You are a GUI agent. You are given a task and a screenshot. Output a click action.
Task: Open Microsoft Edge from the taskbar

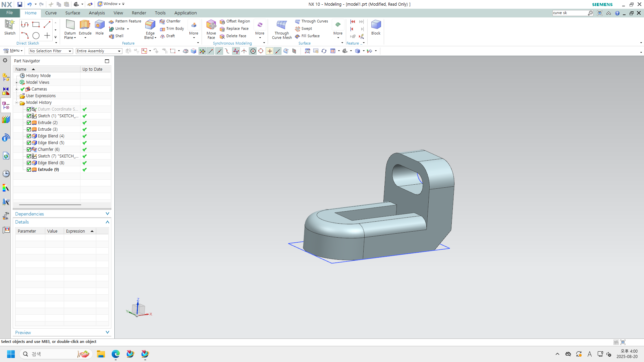(115, 354)
